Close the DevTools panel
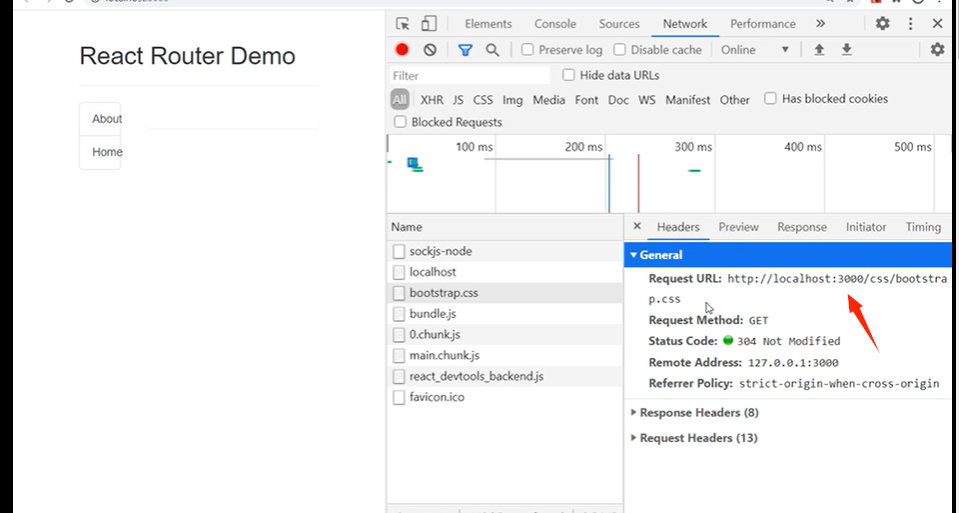This screenshot has width=959, height=513. click(x=937, y=24)
